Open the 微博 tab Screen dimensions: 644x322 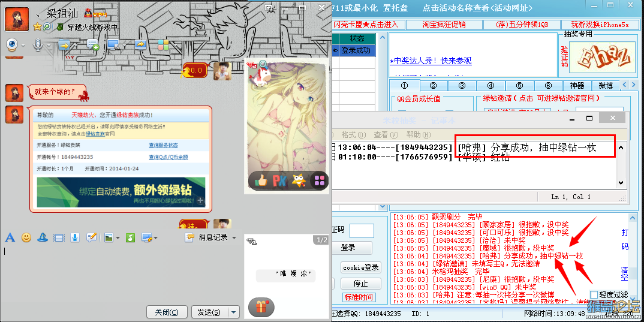tap(606, 85)
